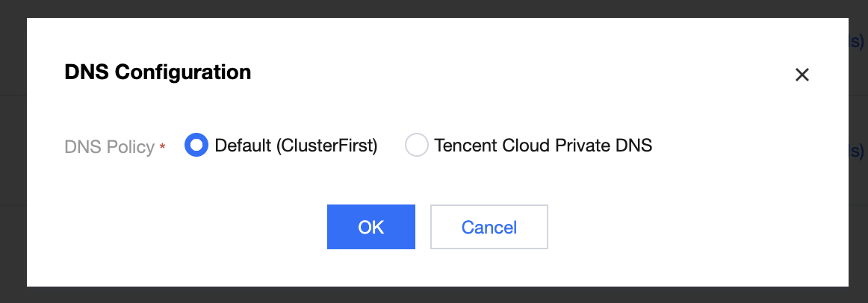Click the dimmed backdrop below the dialog
Image resolution: width=868 pixels, height=303 pixels.
point(433,295)
